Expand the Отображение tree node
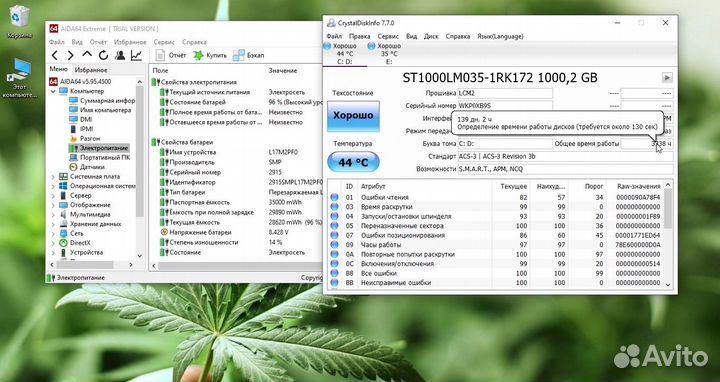 coord(53,205)
